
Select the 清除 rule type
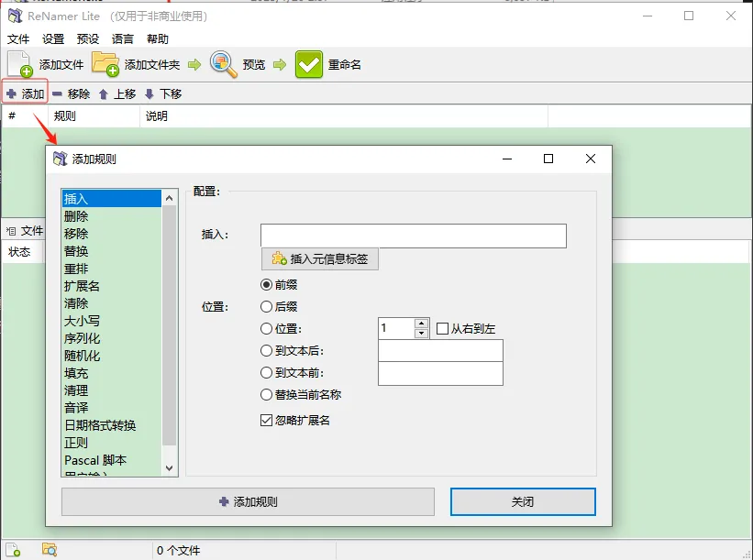(111, 303)
